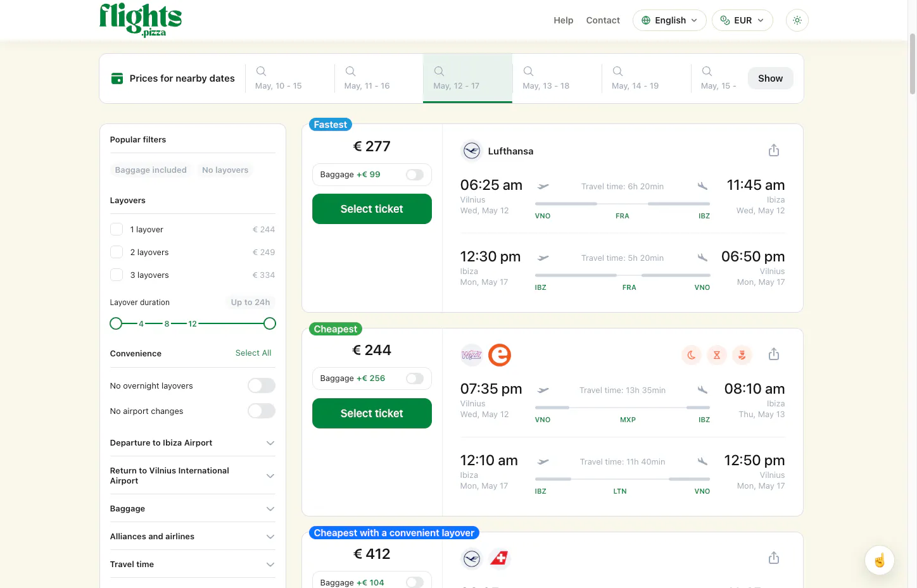Viewport: 917px width, 588px height.
Task: Click the left layover duration slider handle
Action: (x=116, y=323)
